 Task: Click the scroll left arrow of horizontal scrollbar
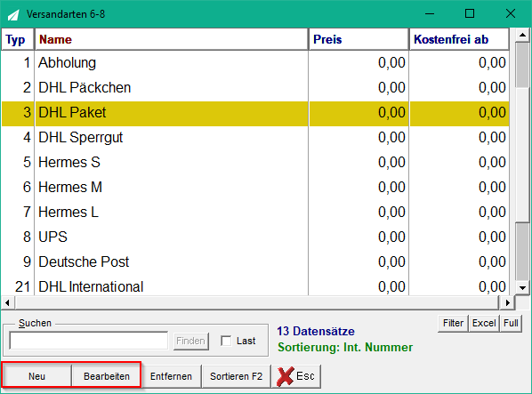(8, 302)
